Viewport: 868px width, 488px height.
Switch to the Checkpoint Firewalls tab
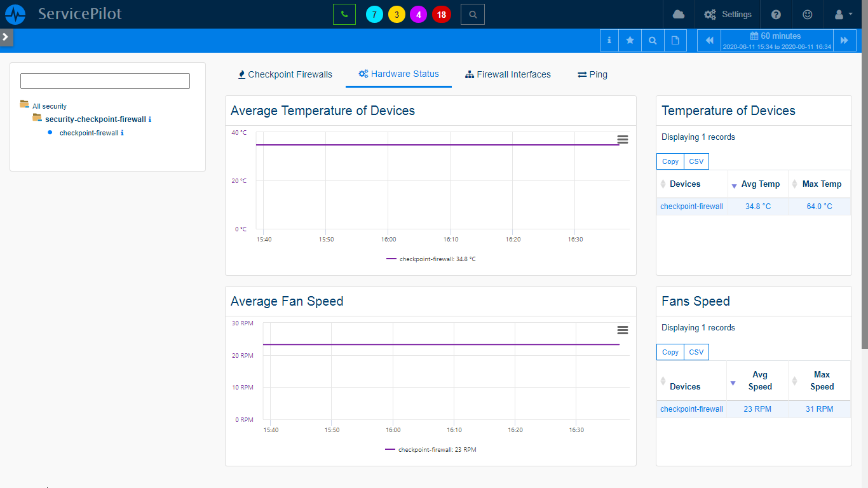point(285,74)
